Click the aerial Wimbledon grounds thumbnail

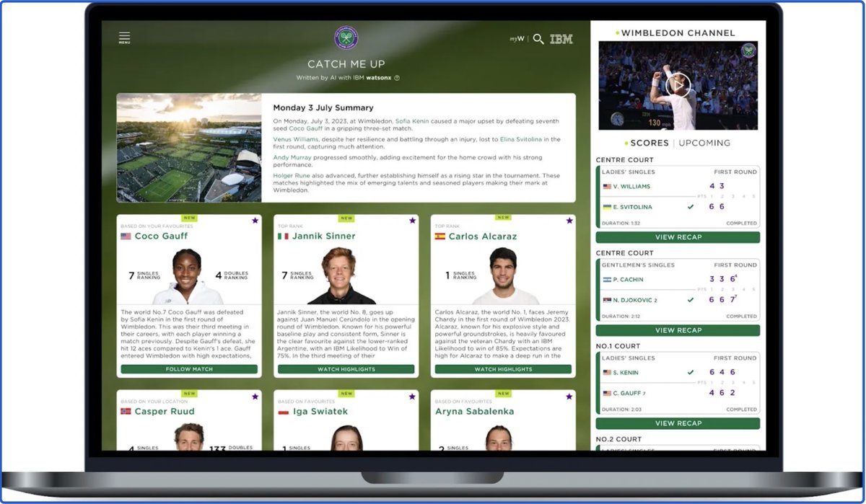point(189,148)
